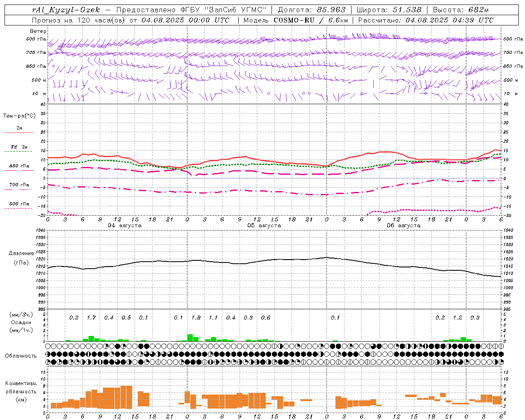The height and width of the screenshot is (420, 525).
Task: Click the dashed line sample under Td 2м legend
Action: [x=18, y=152]
